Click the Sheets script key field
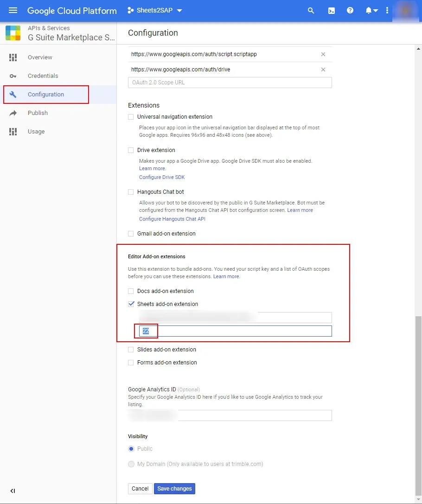 pyautogui.click(x=235, y=317)
